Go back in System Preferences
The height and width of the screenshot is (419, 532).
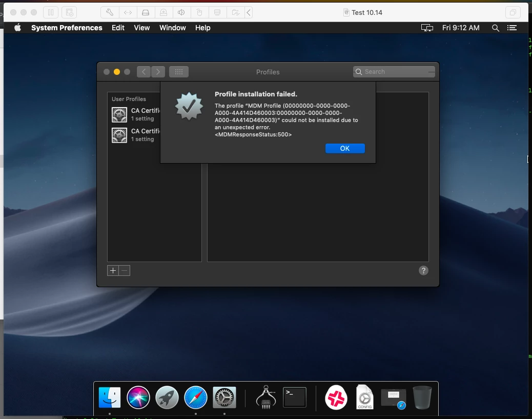(144, 72)
